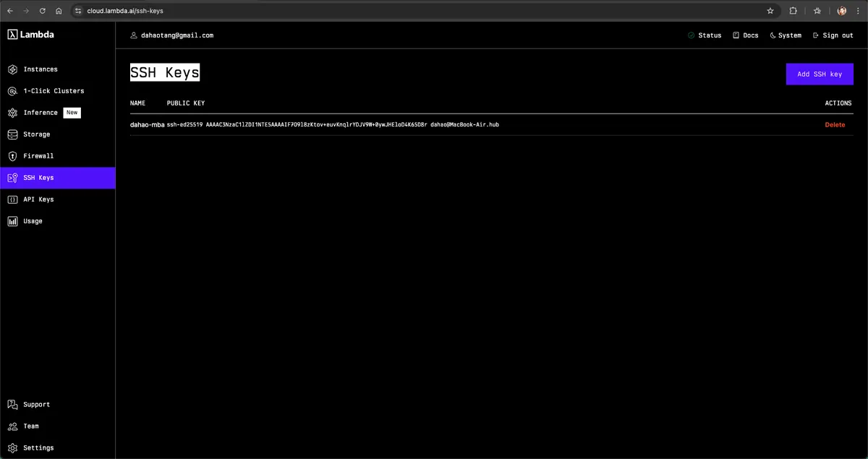Click the Support icon in sidebar
This screenshot has height=459, width=868.
[x=12, y=405]
